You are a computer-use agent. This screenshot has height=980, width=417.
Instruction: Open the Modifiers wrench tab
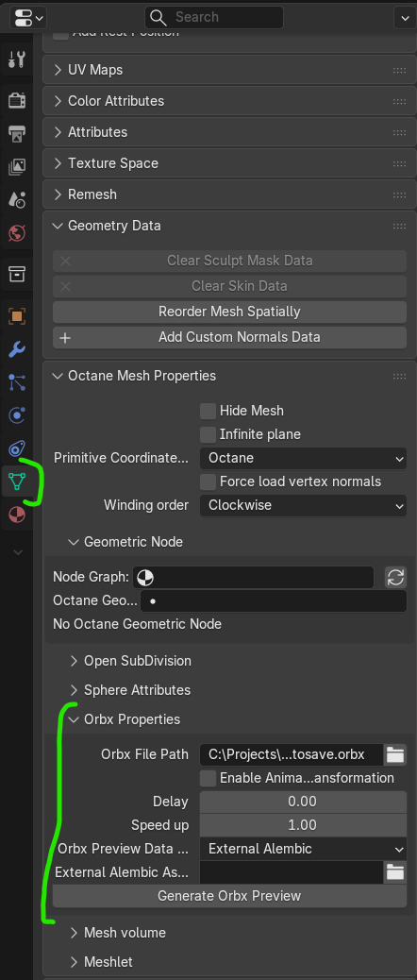tap(17, 348)
